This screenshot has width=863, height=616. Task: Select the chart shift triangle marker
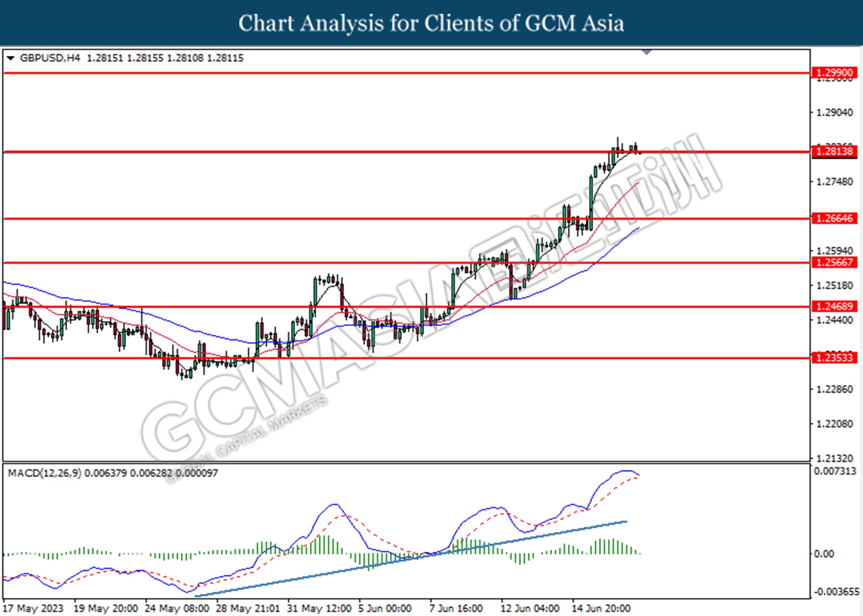tap(646, 52)
